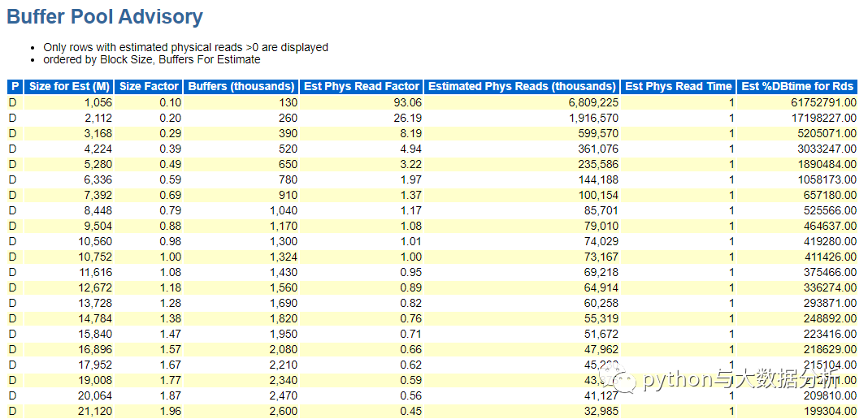The width and height of the screenshot is (868, 419).
Task: Click estimated reads 1,916,570
Action: point(594,118)
